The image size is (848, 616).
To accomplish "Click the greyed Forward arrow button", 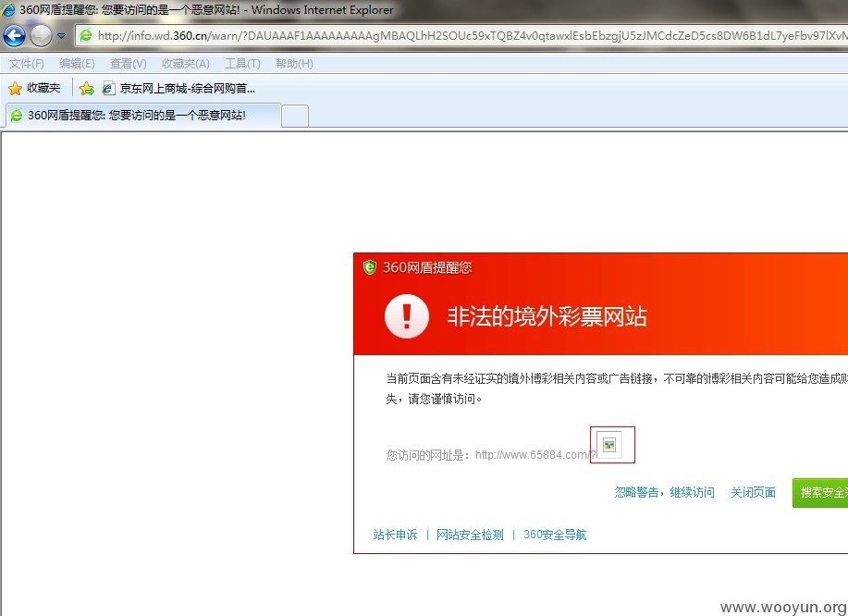I will tap(41, 36).
